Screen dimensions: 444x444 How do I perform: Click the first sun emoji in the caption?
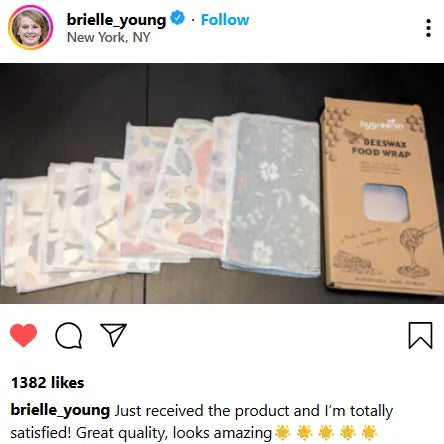pos(283,432)
